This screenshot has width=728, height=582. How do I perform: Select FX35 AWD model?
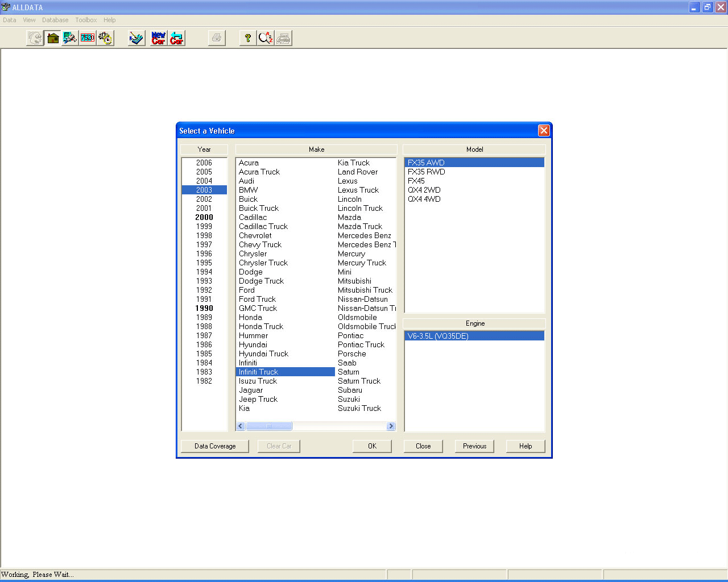pos(474,163)
